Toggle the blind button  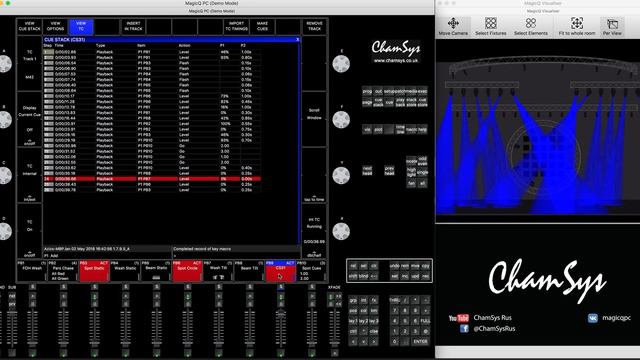point(363,276)
